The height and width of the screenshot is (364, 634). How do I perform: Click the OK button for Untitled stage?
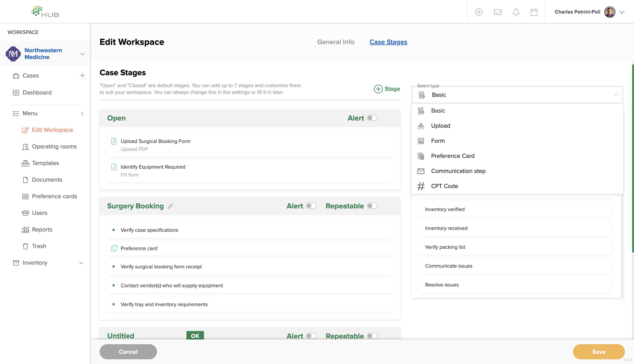[195, 336]
